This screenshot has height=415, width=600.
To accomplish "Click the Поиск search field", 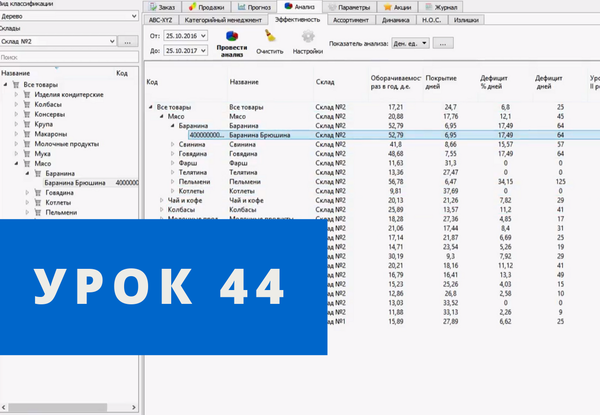I will click(69, 57).
